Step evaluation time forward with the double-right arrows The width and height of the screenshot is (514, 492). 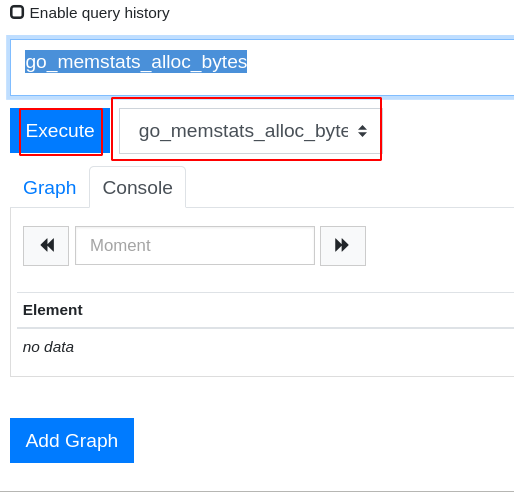point(343,246)
